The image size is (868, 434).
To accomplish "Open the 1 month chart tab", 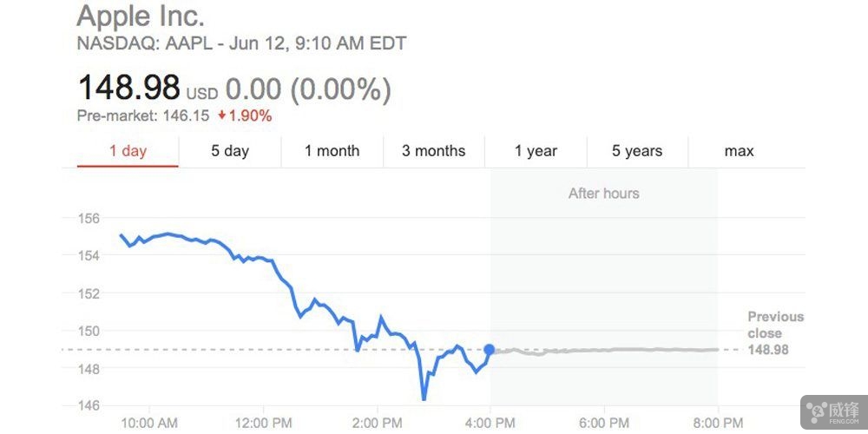I will [x=332, y=151].
